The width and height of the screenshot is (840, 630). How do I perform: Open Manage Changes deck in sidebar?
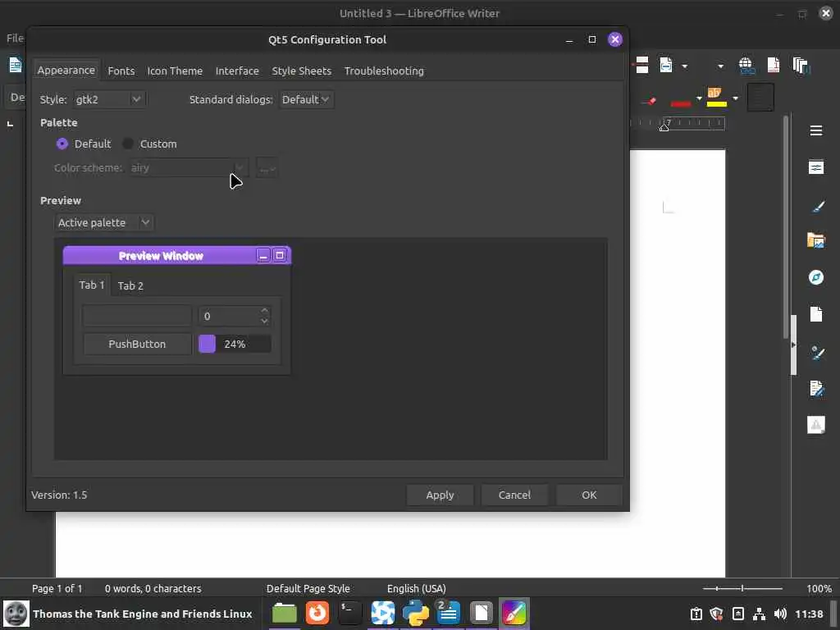tap(816, 388)
